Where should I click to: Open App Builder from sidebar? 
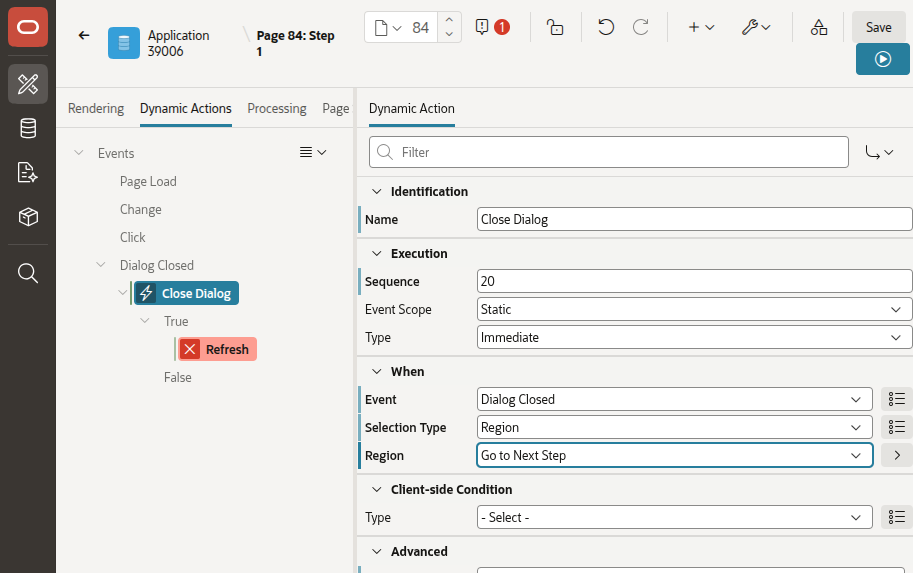pyautogui.click(x=28, y=84)
